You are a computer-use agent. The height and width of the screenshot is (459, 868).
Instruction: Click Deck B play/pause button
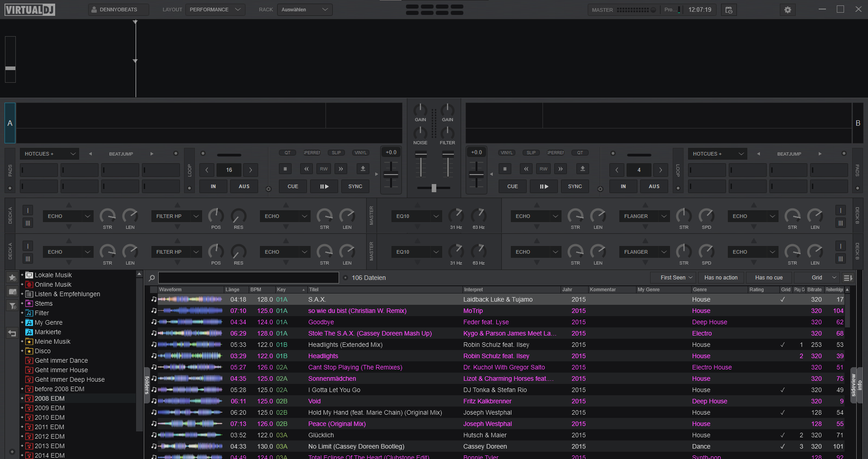point(544,186)
